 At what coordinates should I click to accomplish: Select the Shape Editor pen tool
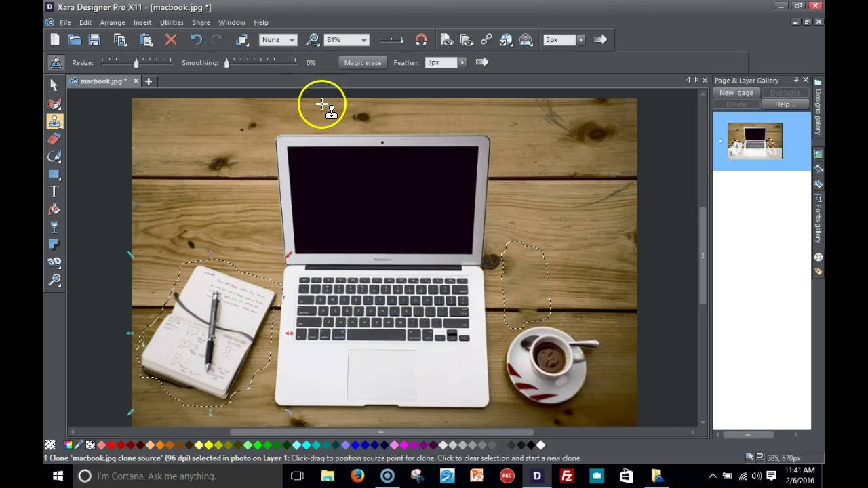point(54,157)
